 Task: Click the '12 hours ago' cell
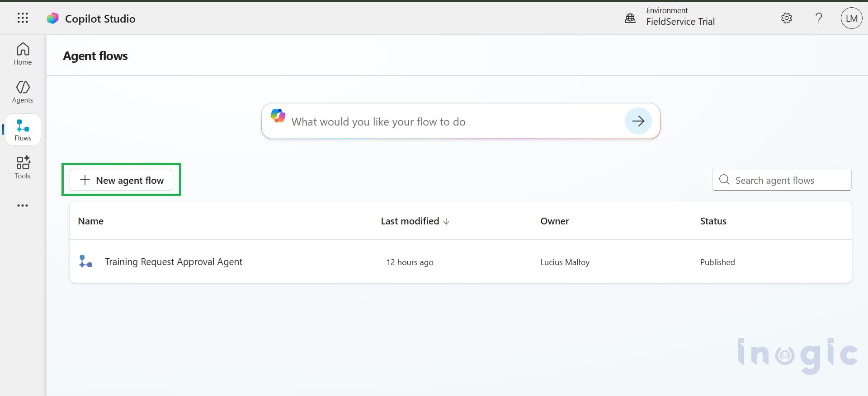[410, 262]
